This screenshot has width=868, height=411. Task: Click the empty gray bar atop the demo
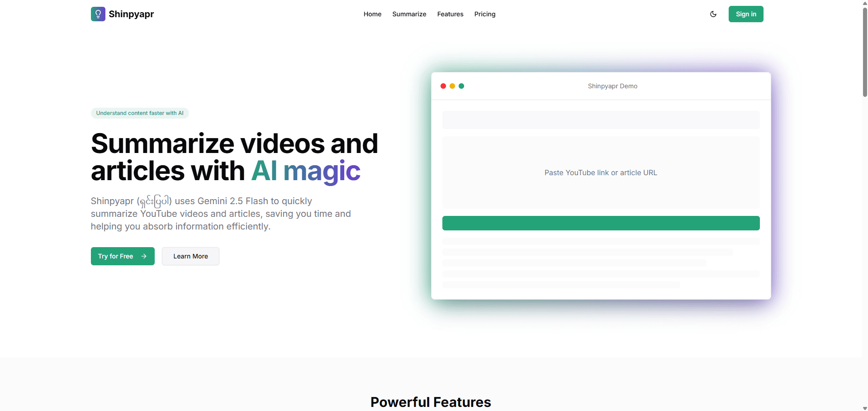tap(601, 120)
